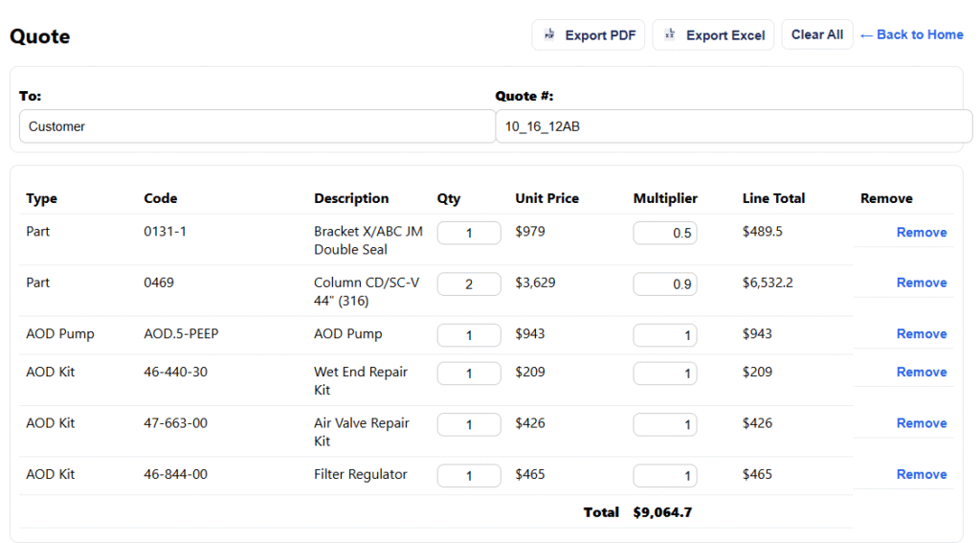
Task: Select quantity box for Bracket X/ABC JM
Action: (x=469, y=233)
